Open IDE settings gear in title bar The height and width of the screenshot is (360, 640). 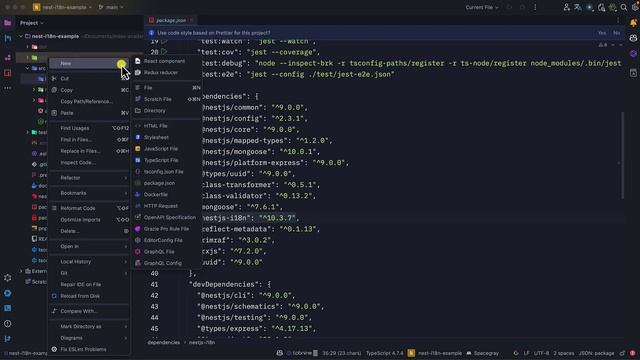[x=635, y=7]
